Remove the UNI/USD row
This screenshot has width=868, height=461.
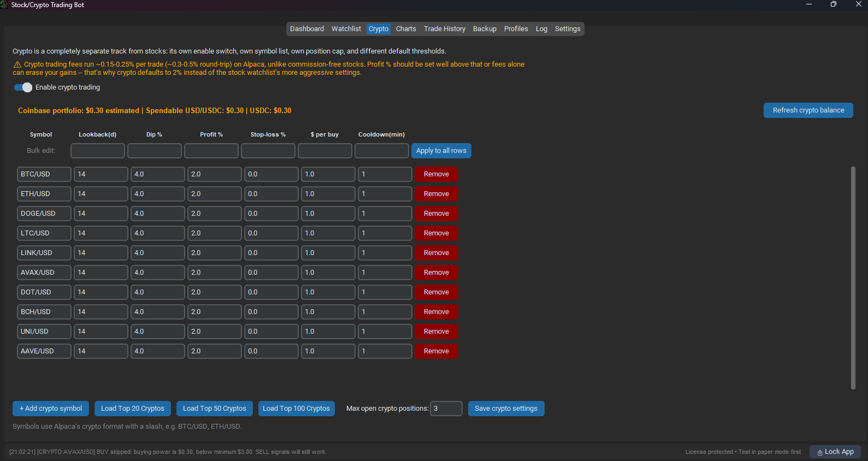click(x=436, y=332)
